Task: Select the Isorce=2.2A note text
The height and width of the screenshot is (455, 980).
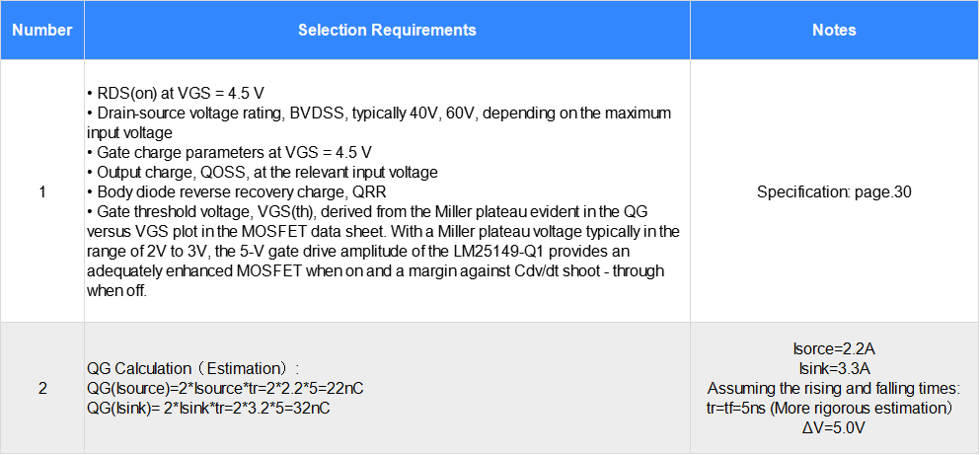Action: [834, 348]
